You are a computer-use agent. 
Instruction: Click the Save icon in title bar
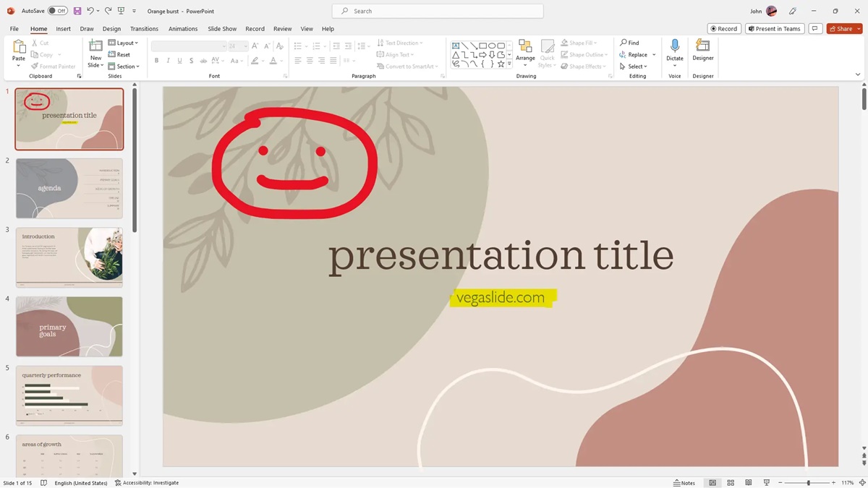tap(77, 11)
